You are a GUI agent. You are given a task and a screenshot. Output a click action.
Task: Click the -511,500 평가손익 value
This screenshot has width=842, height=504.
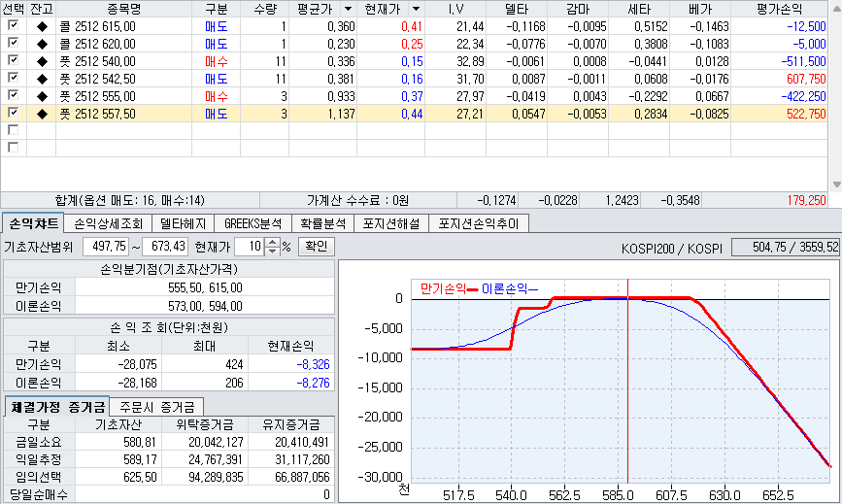tap(803, 61)
